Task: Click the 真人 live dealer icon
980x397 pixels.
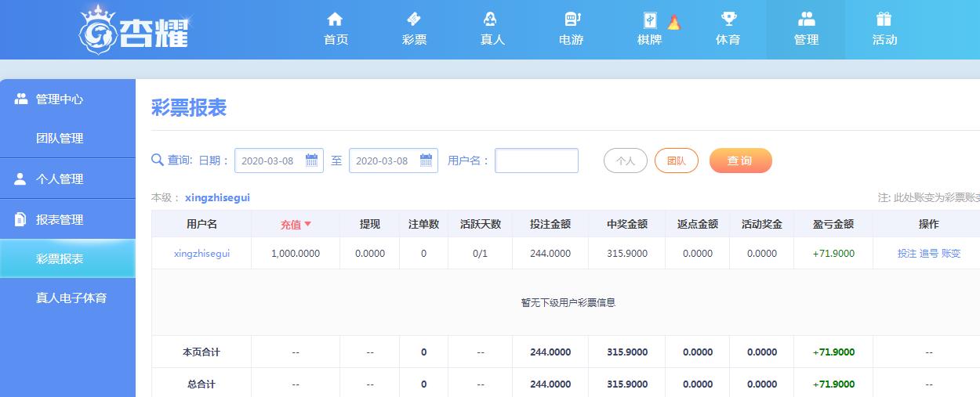Action: [492, 20]
